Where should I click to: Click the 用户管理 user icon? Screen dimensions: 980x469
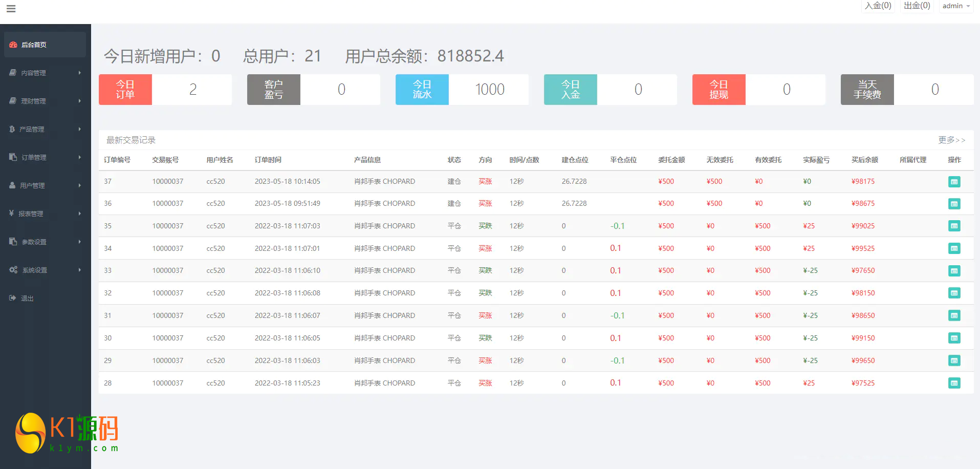coord(12,185)
